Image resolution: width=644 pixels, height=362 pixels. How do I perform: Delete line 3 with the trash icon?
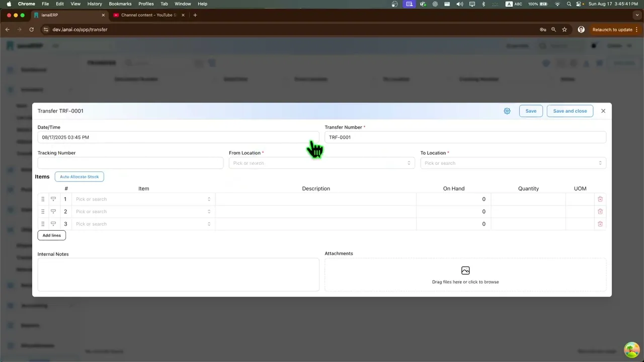tap(600, 224)
